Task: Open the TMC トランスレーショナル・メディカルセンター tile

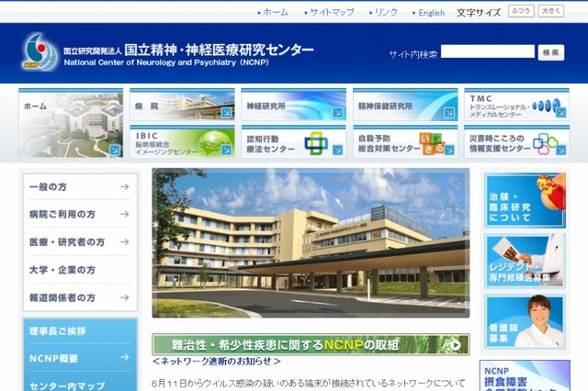Action: (516, 105)
